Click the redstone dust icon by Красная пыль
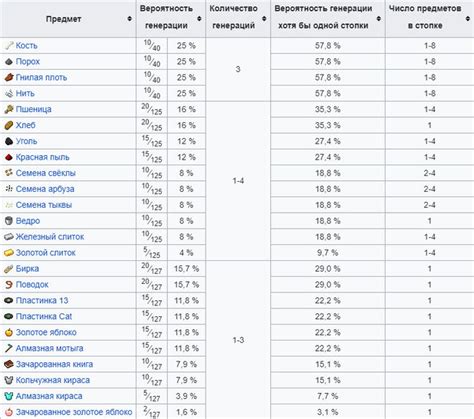The height and width of the screenshot is (419, 474). (x=9, y=157)
